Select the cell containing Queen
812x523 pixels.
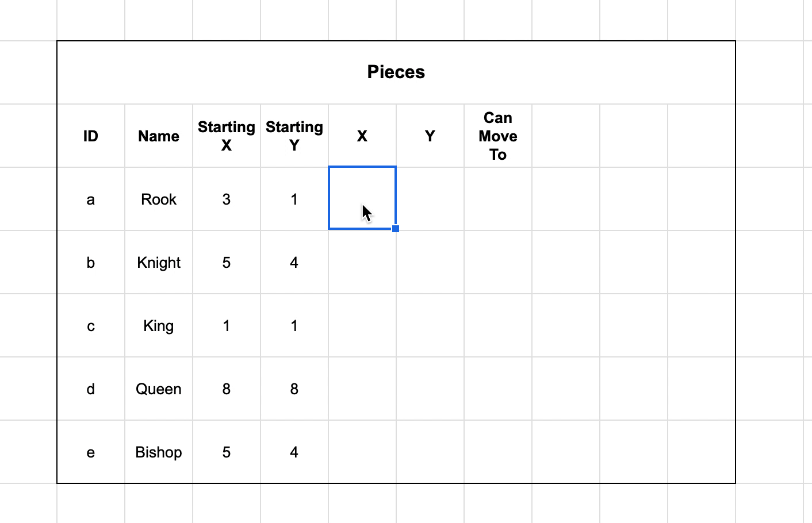point(159,389)
